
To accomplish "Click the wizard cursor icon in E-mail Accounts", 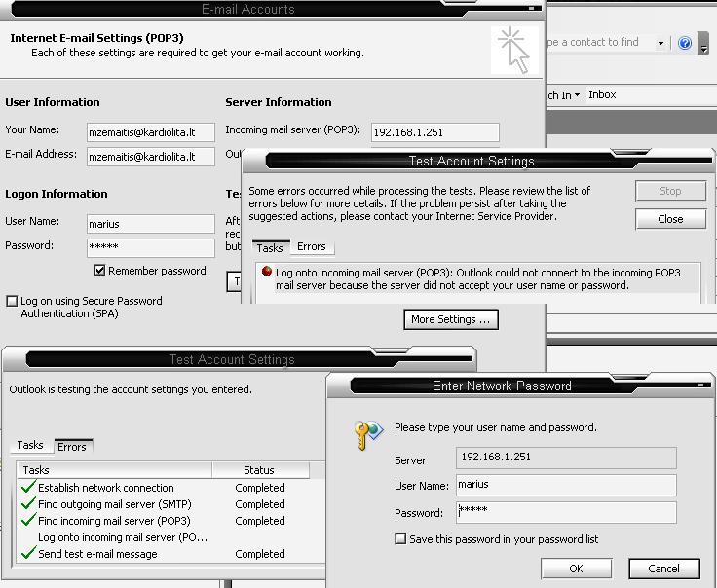I will (513, 50).
